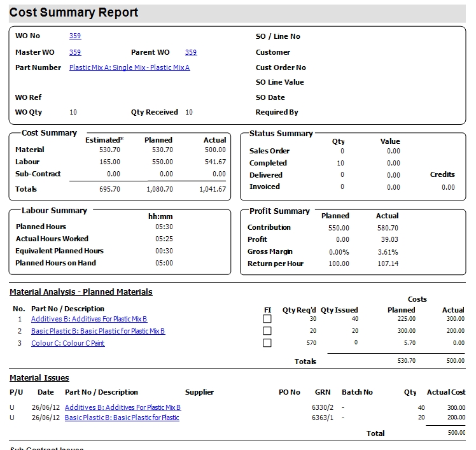Viewport: 476px width, 450px height.
Task: Open Additives B link in Planned Materials
Action: point(89,319)
